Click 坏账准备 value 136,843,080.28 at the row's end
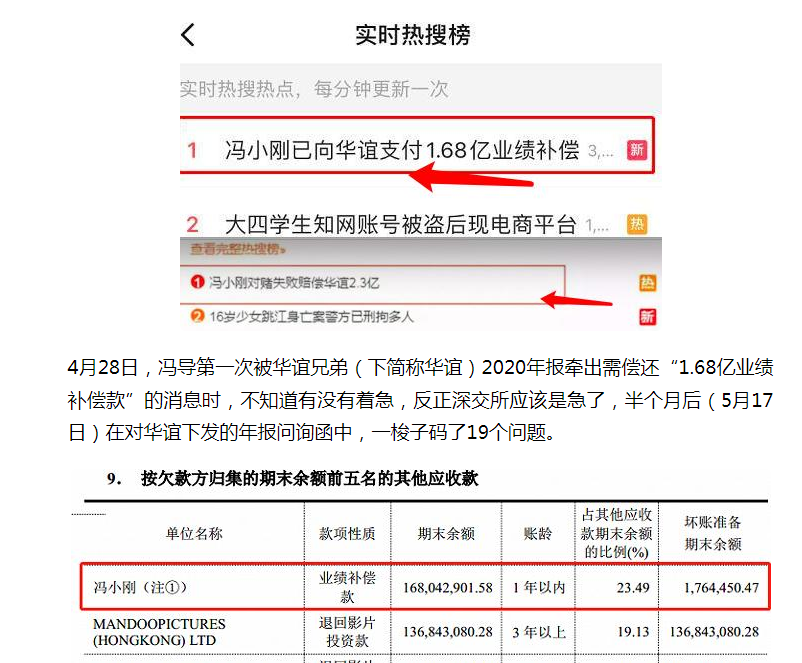Image resolution: width=802 pixels, height=663 pixels. click(715, 632)
